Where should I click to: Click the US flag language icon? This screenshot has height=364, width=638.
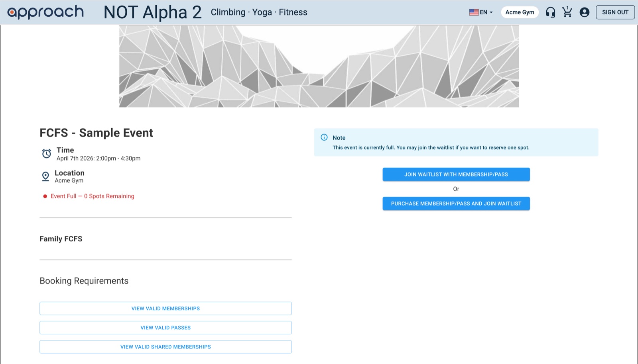pos(474,12)
